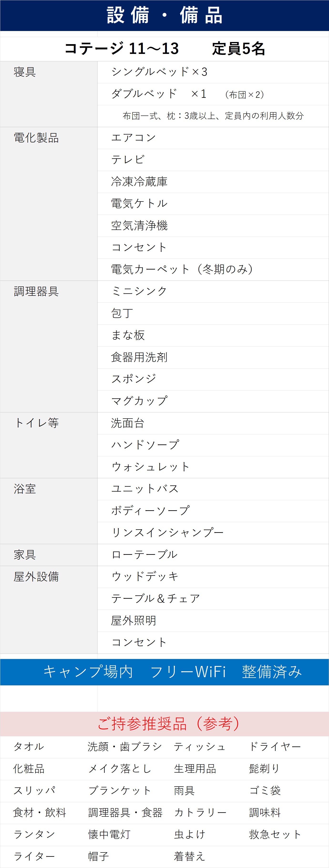Viewport: 329px width, 868px height.
Task: Click the 設備・備品 header banner
Action: coord(164,16)
